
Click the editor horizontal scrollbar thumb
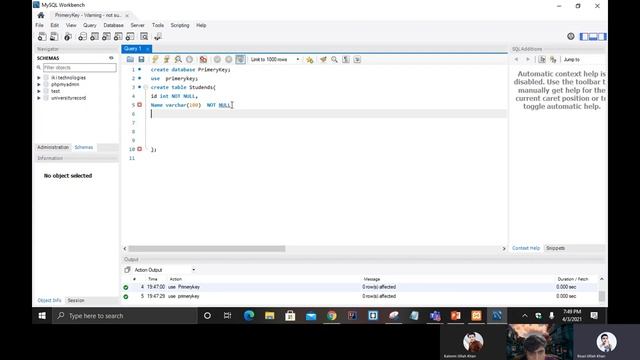[x=207, y=249]
